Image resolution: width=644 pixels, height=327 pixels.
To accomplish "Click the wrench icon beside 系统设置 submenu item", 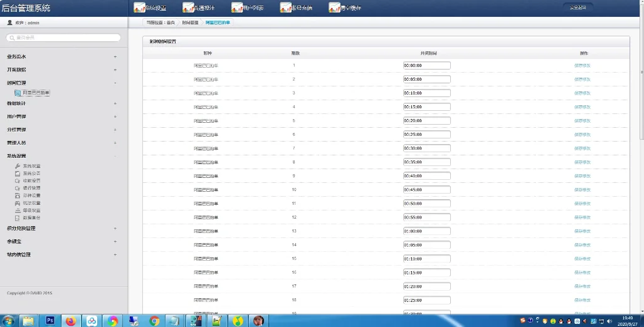I will pos(18,166).
